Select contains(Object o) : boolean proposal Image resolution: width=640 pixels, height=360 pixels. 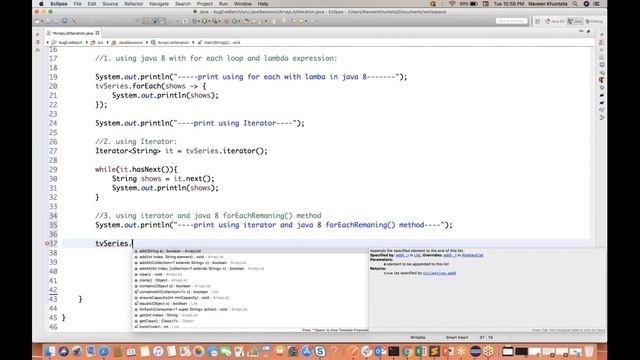tap(250, 286)
